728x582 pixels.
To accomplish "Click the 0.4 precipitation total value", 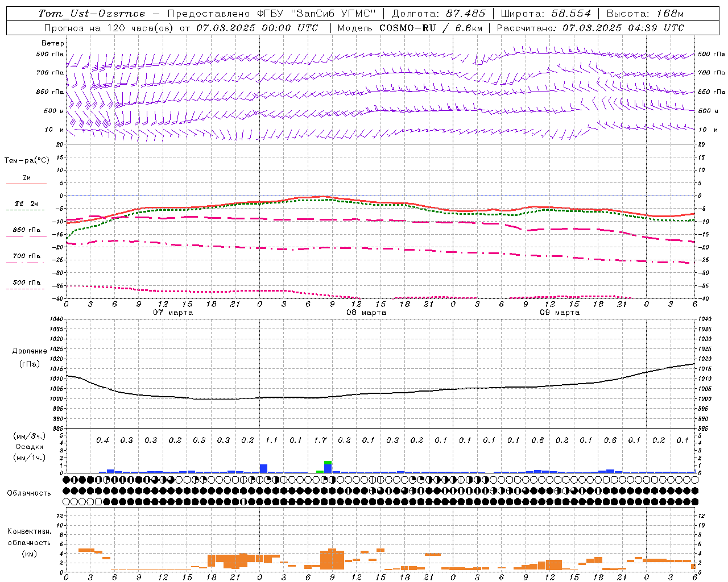I will (x=102, y=440).
